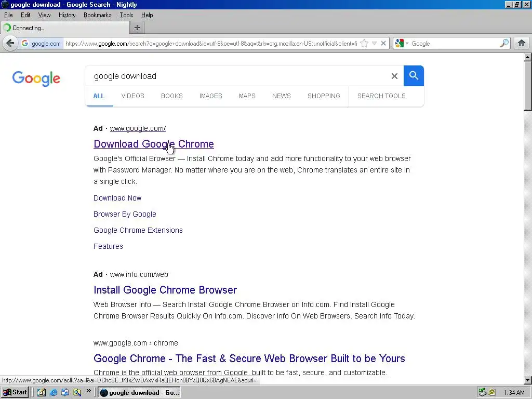Click the Nightly title bar icon
Screen dimensions: 532x399
pyautogui.click(x=5, y=4)
